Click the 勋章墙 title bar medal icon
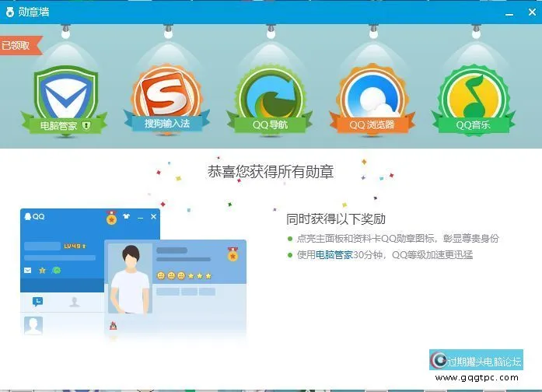Screen dimensions: 542x392 point(10,12)
